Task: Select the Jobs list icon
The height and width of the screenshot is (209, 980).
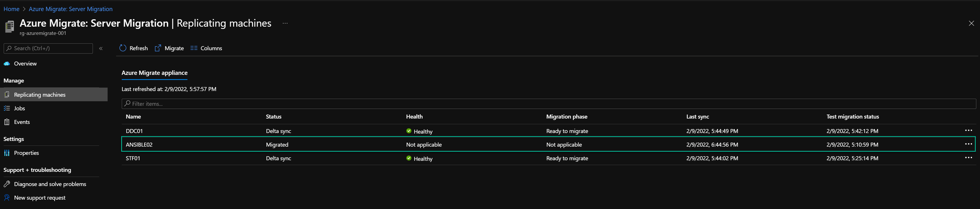Action: (x=7, y=109)
